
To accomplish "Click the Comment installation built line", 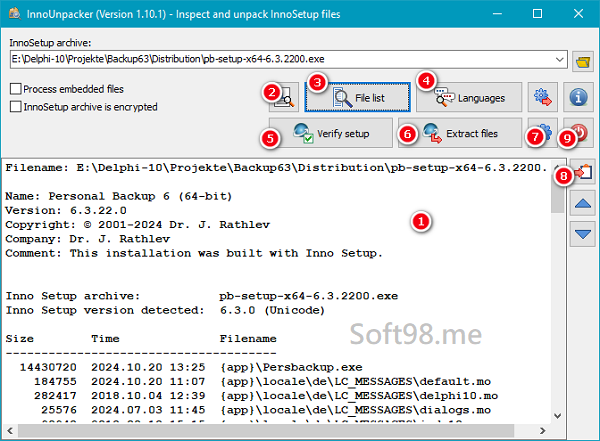I will [194, 253].
